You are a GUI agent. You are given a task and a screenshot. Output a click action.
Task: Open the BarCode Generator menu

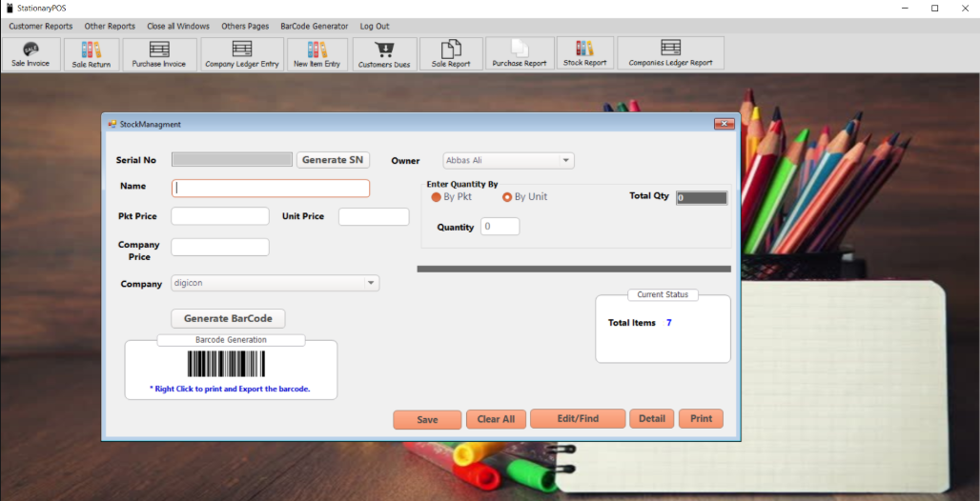click(315, 26)
